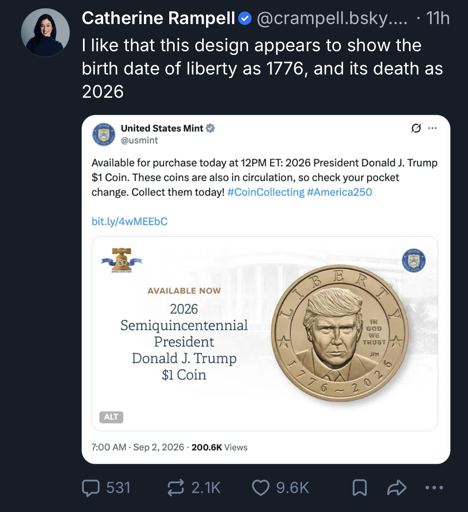468x512 pixels.
Task: Click the reply comment icon
Action: [91, 488]
